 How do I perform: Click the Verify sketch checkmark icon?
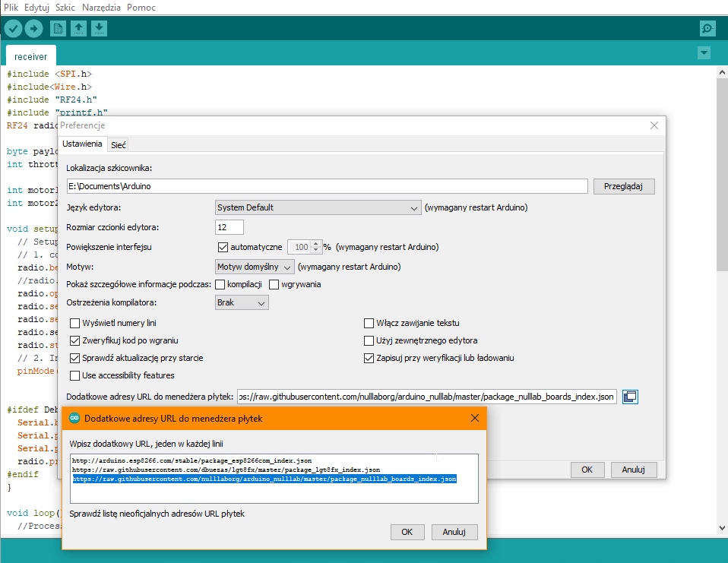pos(14,29)
